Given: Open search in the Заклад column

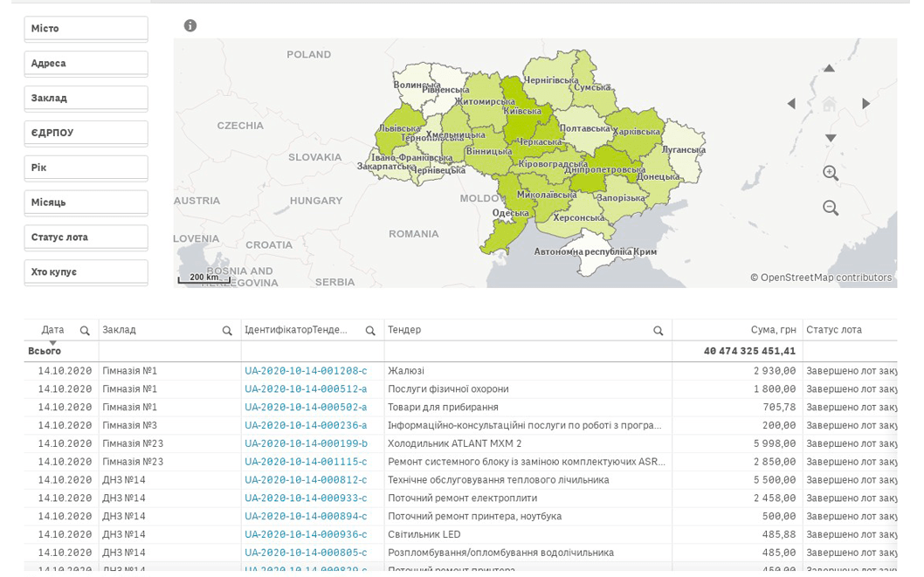Looking at the screenshot, I should 225,330.
